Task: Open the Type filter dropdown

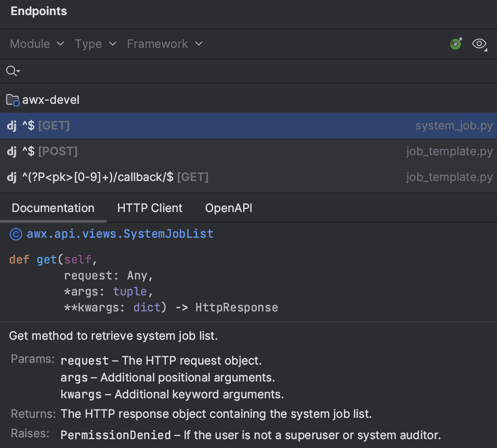Action: click(95, 44)
